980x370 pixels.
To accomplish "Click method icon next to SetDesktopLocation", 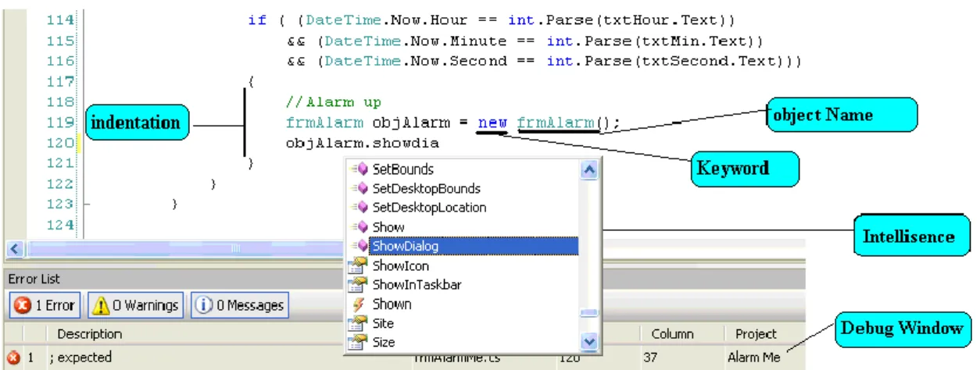I will pos(359,207).
